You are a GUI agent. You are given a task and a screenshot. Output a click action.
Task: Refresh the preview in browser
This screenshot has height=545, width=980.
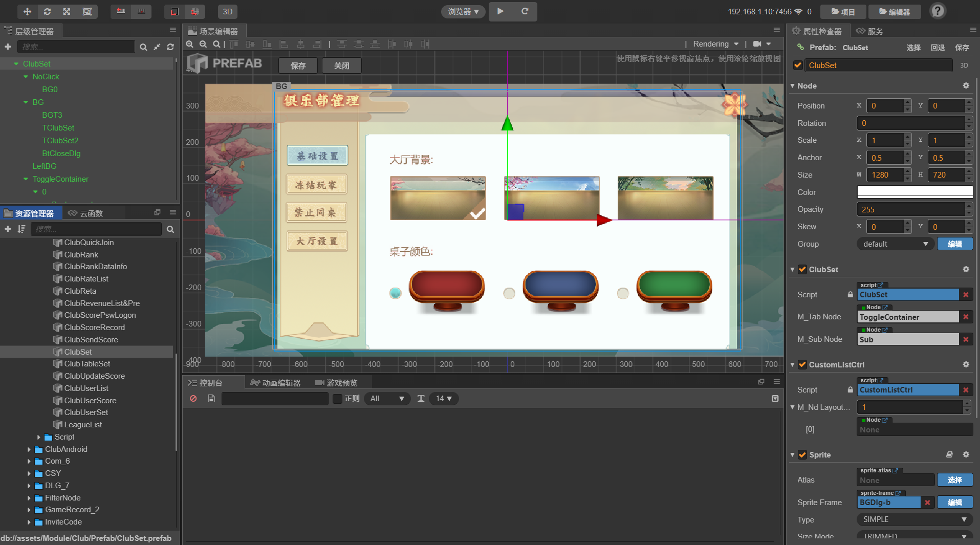tap(525, 11)
